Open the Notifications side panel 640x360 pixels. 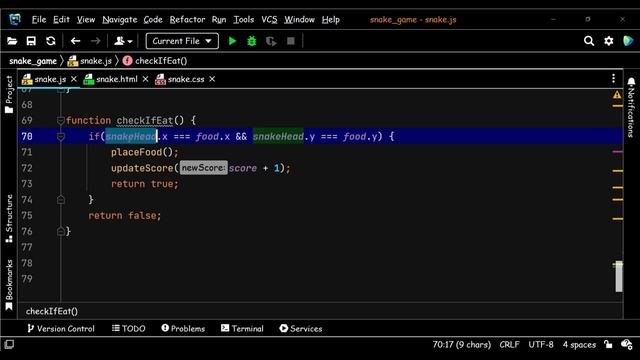tap(631, 107)
